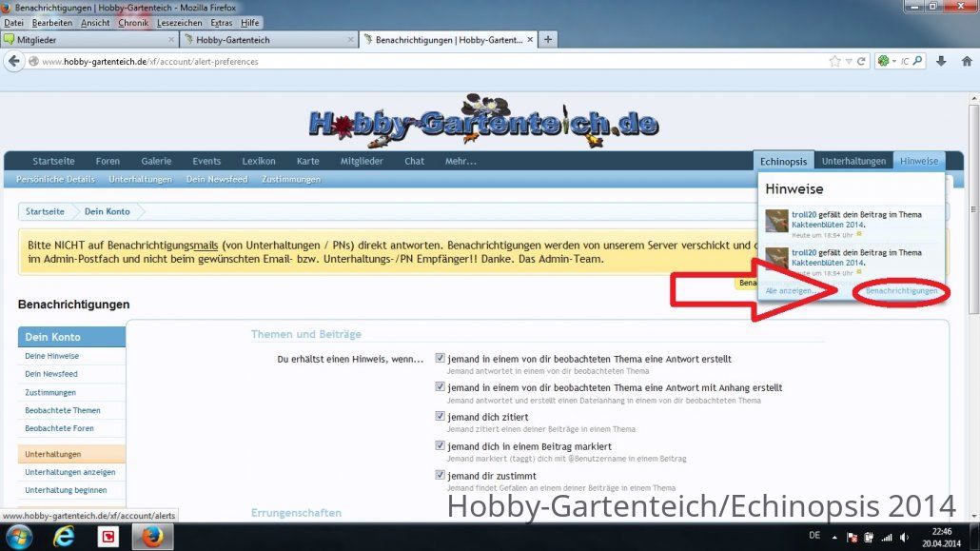Click the power plug icon in the tray

[869, 538]
